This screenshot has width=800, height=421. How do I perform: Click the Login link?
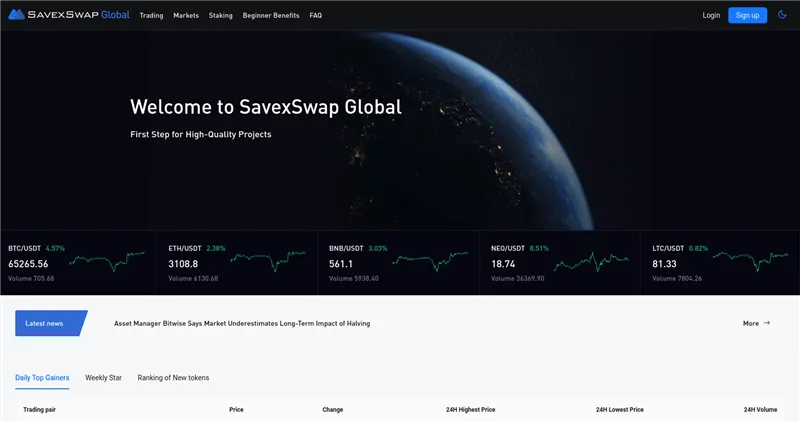(x=711, y=15)
